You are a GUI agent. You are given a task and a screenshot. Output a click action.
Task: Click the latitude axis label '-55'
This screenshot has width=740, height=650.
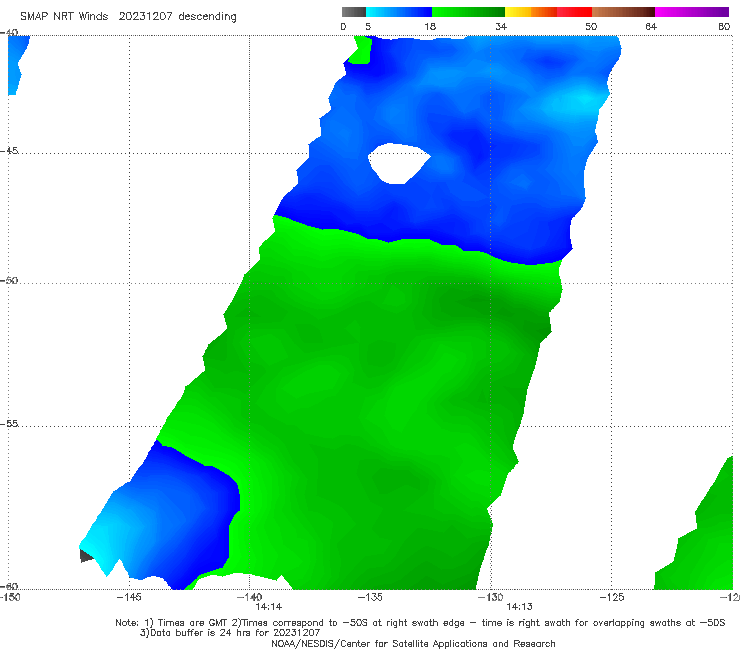[x=9, y=423]
